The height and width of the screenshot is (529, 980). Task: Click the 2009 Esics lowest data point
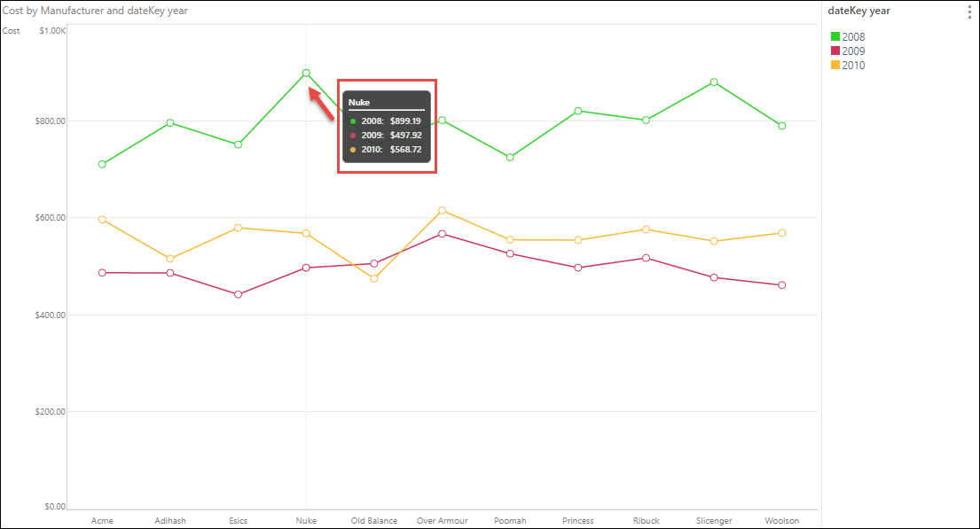click(238, 294)
